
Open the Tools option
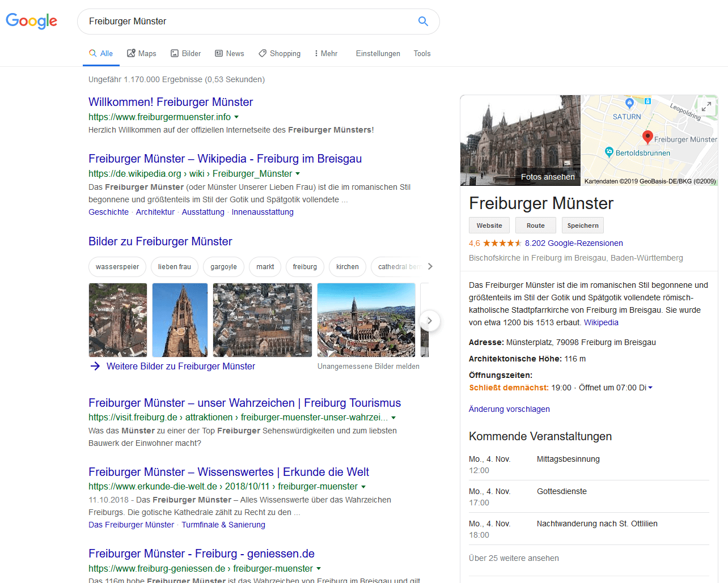coord(422,53)
